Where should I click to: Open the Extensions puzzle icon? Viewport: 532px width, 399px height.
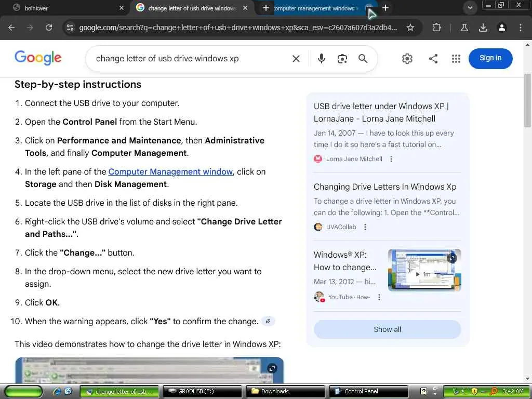click(436, 28)
